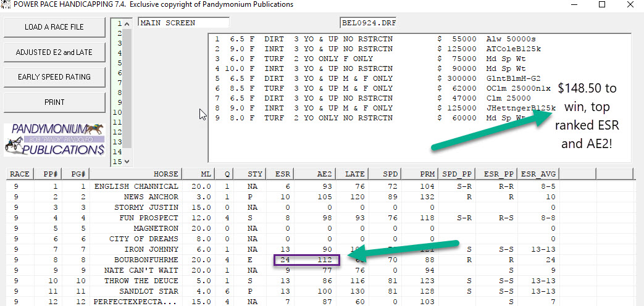The height and width of the screenshot is (306, 644).
Task: Click the BEL0924.DRF file name field
Action: point(368,23)
